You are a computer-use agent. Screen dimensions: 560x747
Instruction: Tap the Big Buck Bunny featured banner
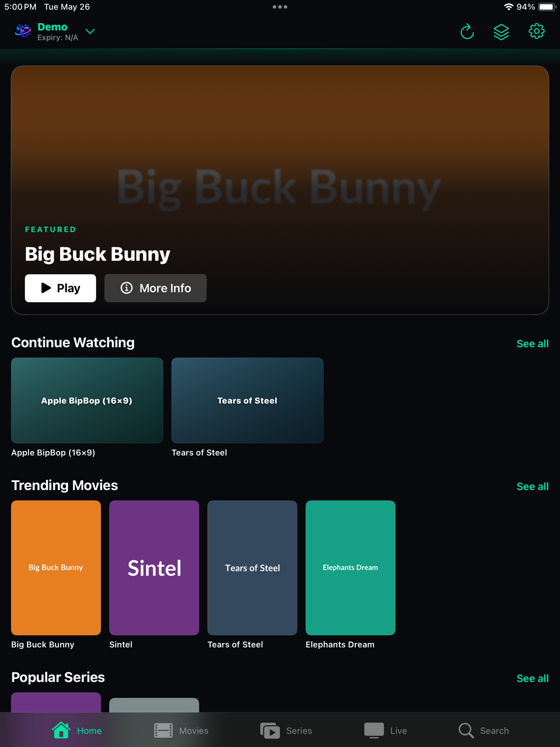click(280, 190)
